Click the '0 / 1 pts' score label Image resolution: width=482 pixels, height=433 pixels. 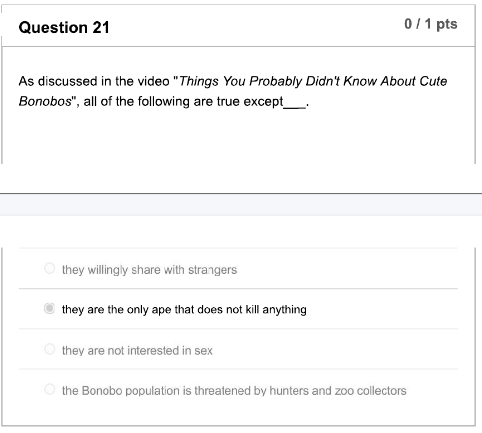(x=431, y=24)
